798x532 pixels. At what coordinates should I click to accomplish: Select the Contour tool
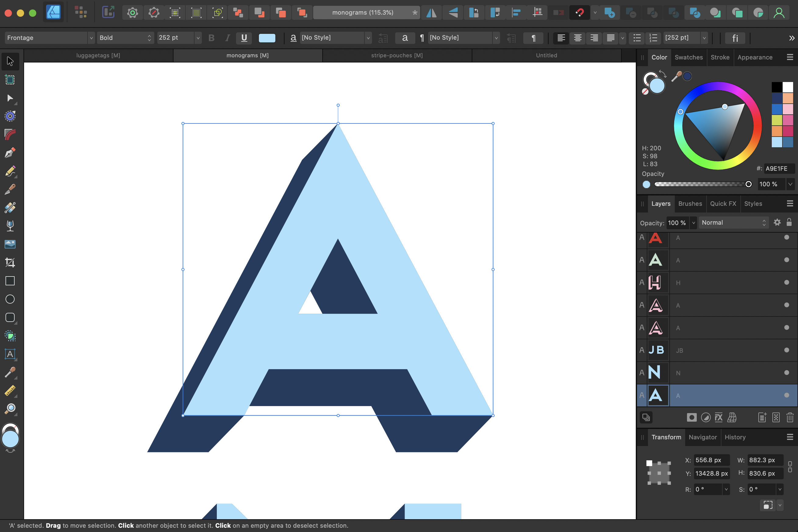[x=10, y=116]
